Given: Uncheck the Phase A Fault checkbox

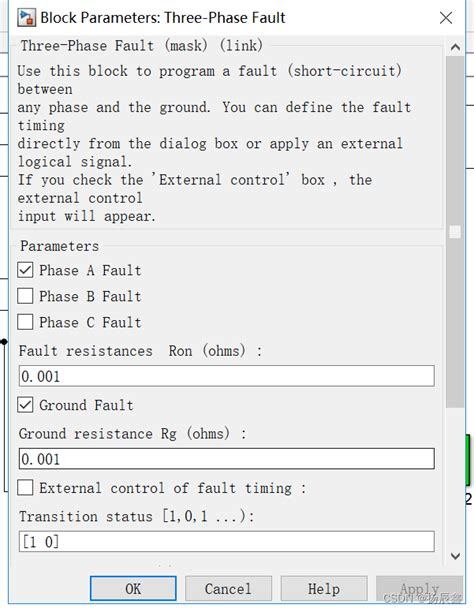Looking at the screenshot, I should [x=25, y=270].
